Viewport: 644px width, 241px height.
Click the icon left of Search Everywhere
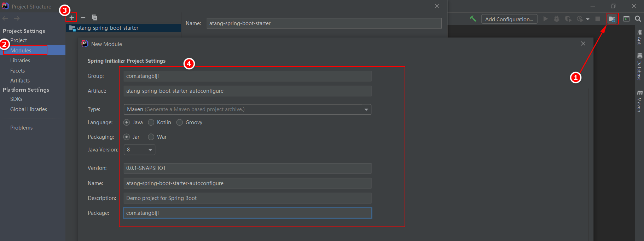(626, 19)
